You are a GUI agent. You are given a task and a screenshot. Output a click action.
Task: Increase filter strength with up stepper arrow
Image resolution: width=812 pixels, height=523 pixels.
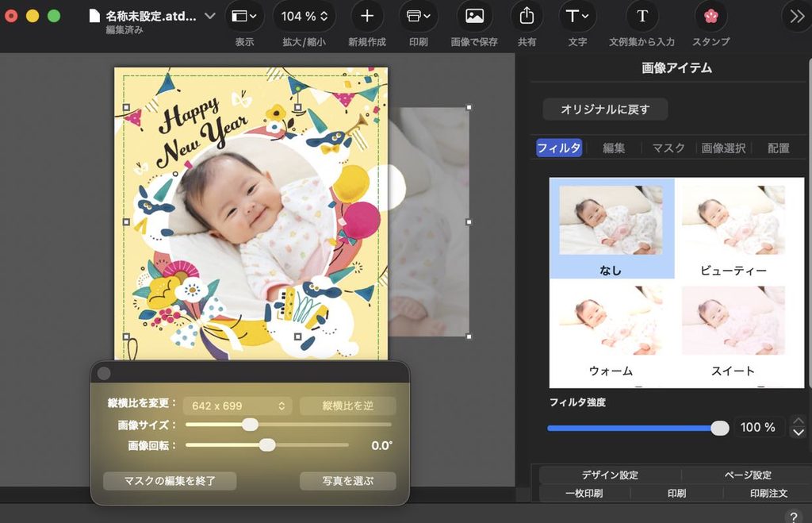[799, 421]
